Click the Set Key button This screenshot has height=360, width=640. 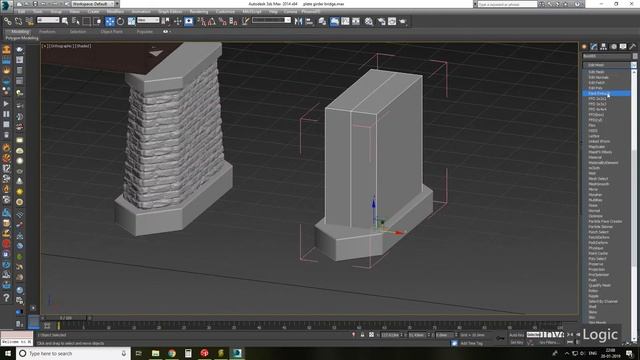(x=516, y=342)
